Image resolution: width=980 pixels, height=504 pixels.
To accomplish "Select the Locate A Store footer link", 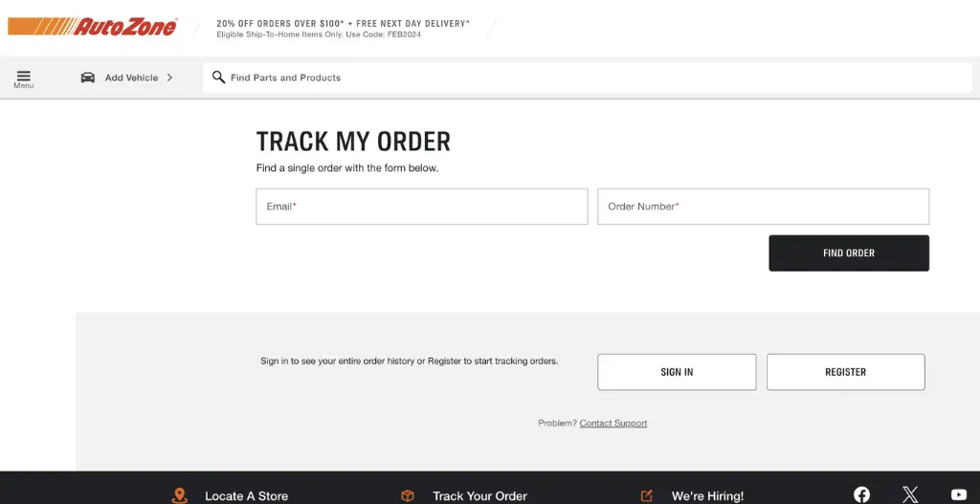I will [x=246, y=496].
